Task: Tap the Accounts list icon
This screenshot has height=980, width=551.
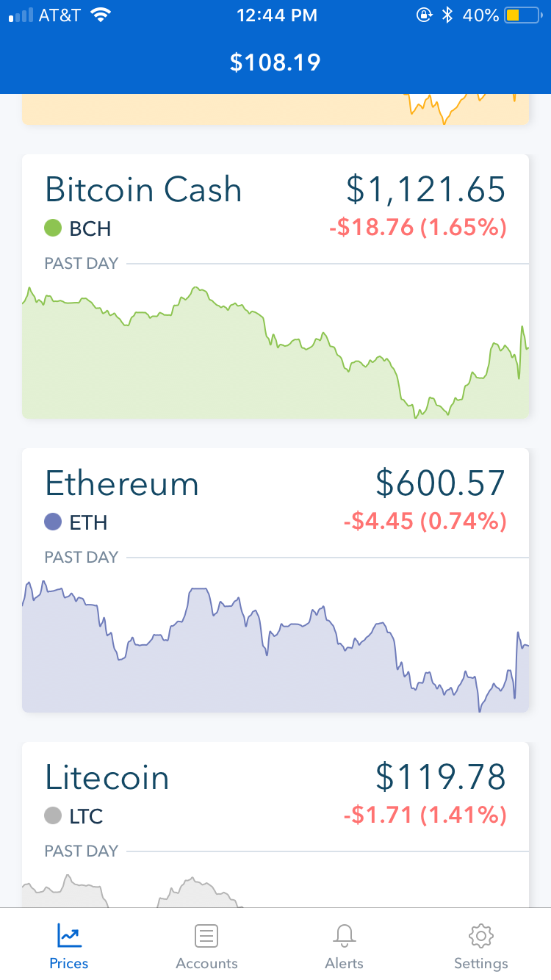Action: 206,935
